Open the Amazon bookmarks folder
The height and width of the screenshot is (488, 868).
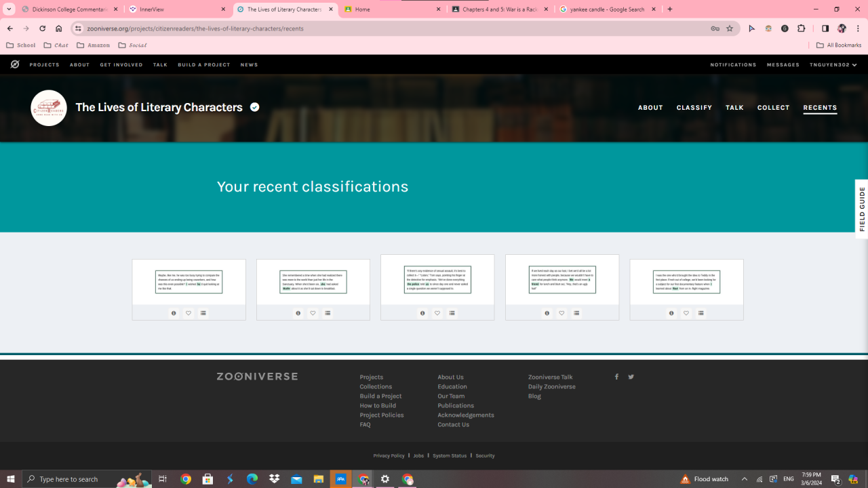(x=94, y=45)
